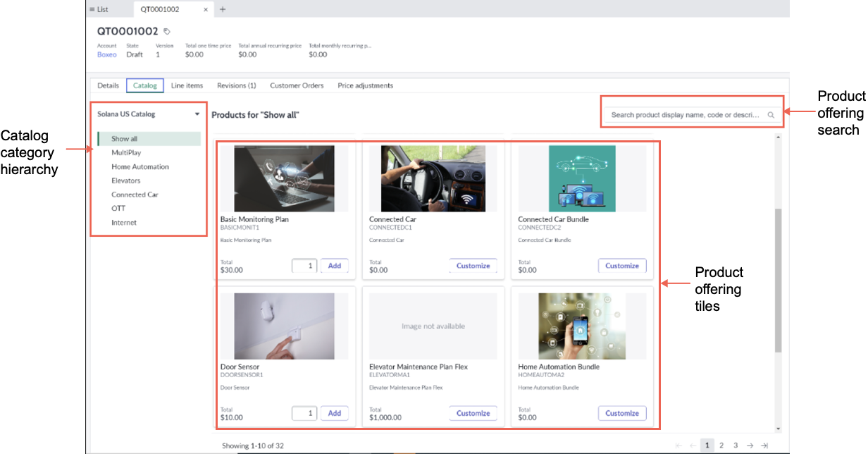
Task: Click the tag icon next to QT0001002 heading
Action: pos(167,32)
